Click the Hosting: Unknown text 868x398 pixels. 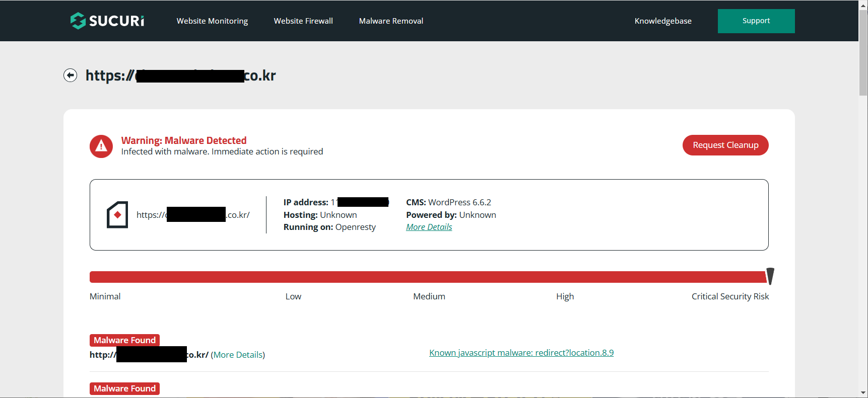320,215
